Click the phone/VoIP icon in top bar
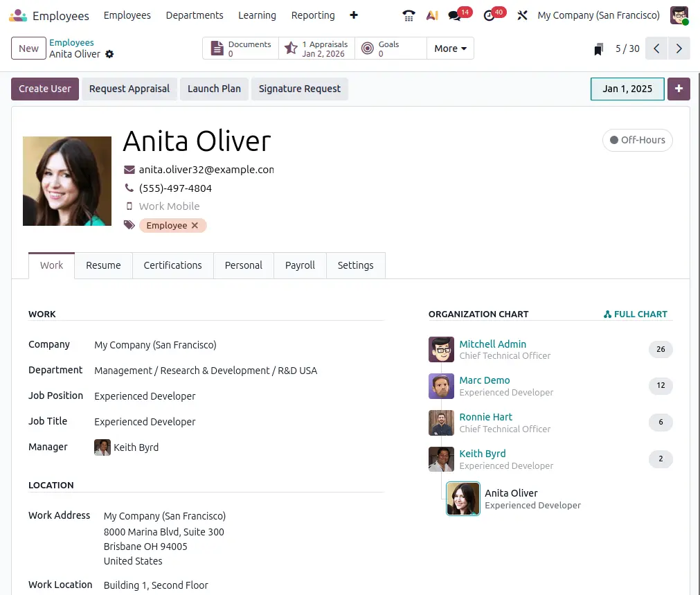This screenshot has height=595, width=700. (409, 15)
